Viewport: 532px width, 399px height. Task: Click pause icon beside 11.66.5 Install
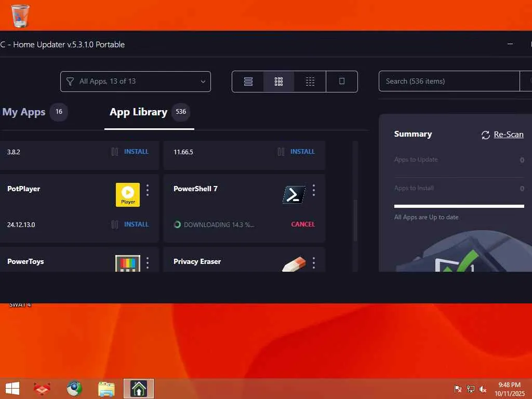pos(281,152)
